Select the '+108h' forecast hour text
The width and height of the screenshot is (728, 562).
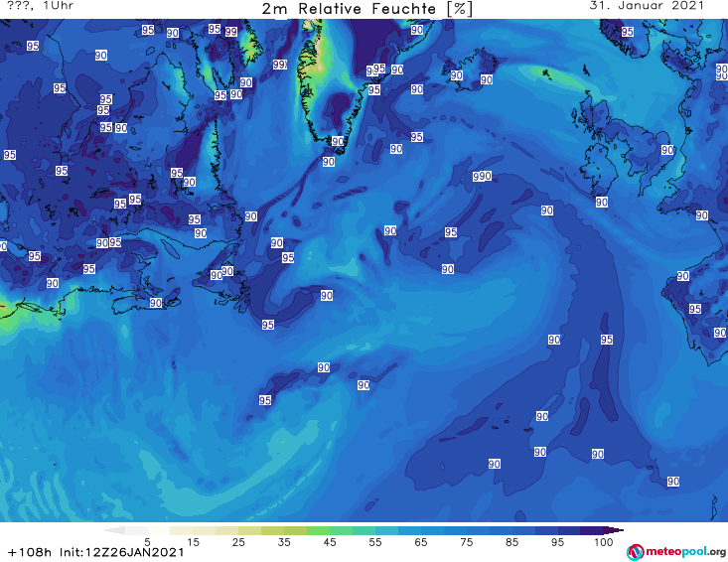click(x=30, y=552)
